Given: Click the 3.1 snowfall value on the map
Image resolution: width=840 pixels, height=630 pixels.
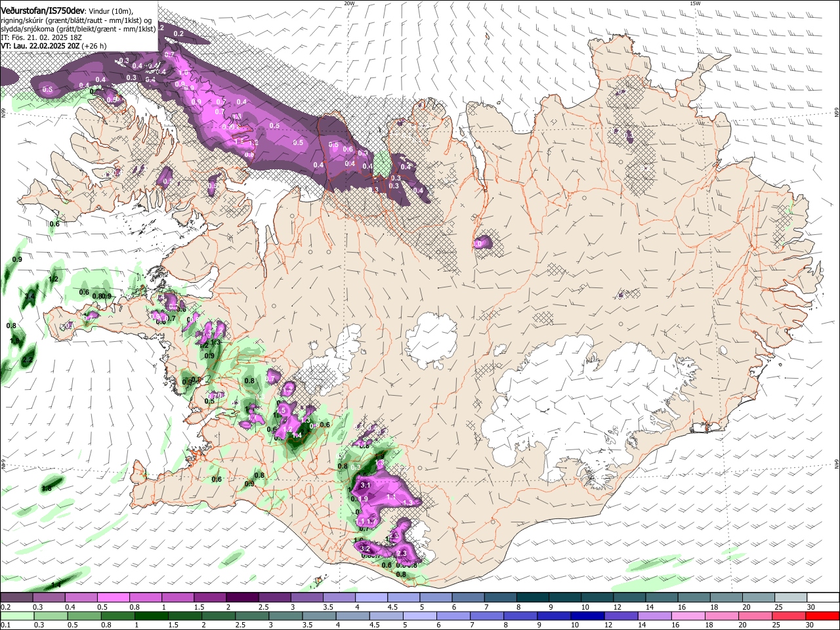Looking at the screenshot, I should 366,486.
